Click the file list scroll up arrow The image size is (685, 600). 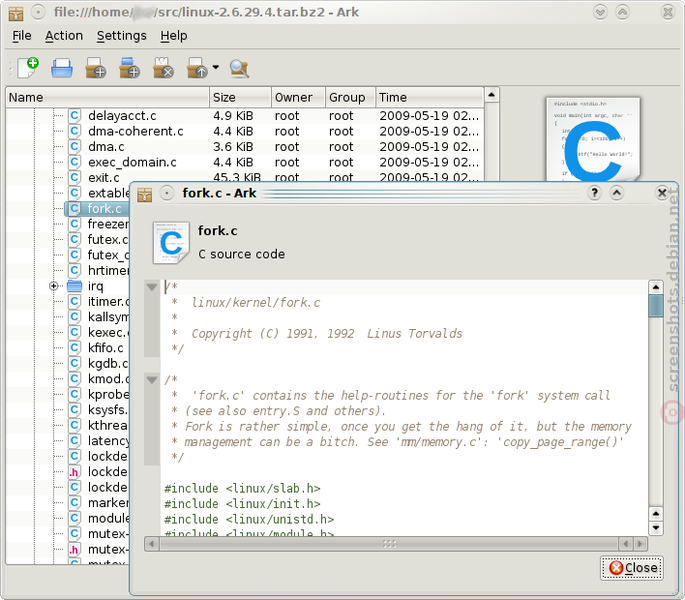pos(491,95)
